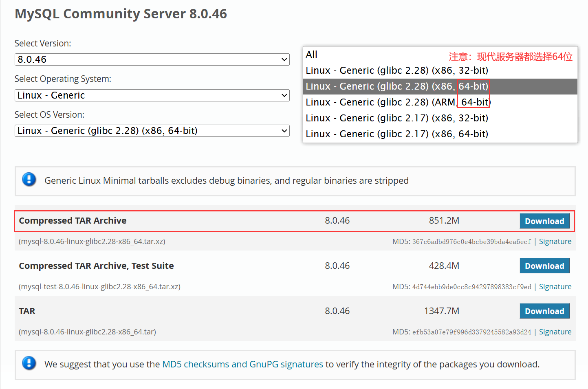Download the 1347.7M TAR package
Image resolution: width=588 pixels, height=389 pixels.
pyautogui.click(x=544, y=311)
